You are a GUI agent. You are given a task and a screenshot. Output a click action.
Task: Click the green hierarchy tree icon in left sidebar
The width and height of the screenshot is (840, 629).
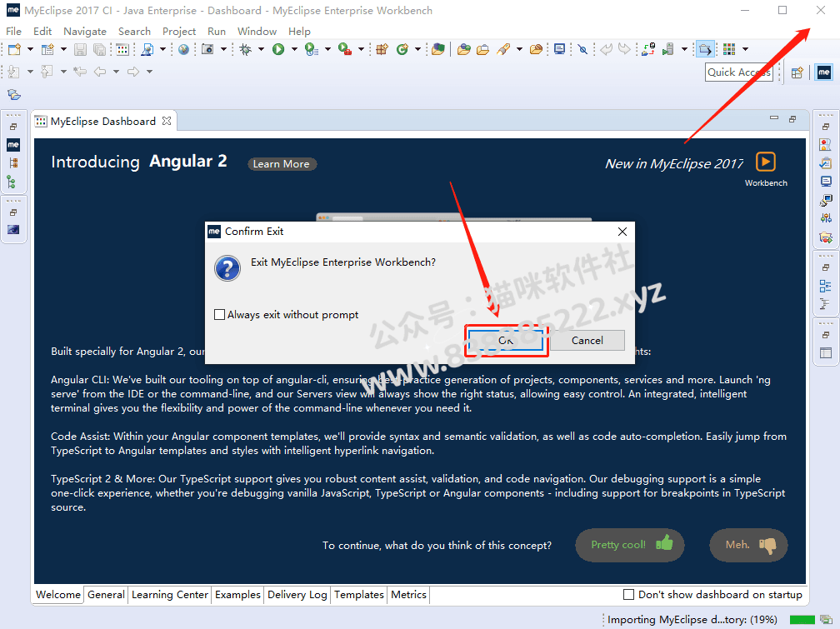(x=12, y=182)
